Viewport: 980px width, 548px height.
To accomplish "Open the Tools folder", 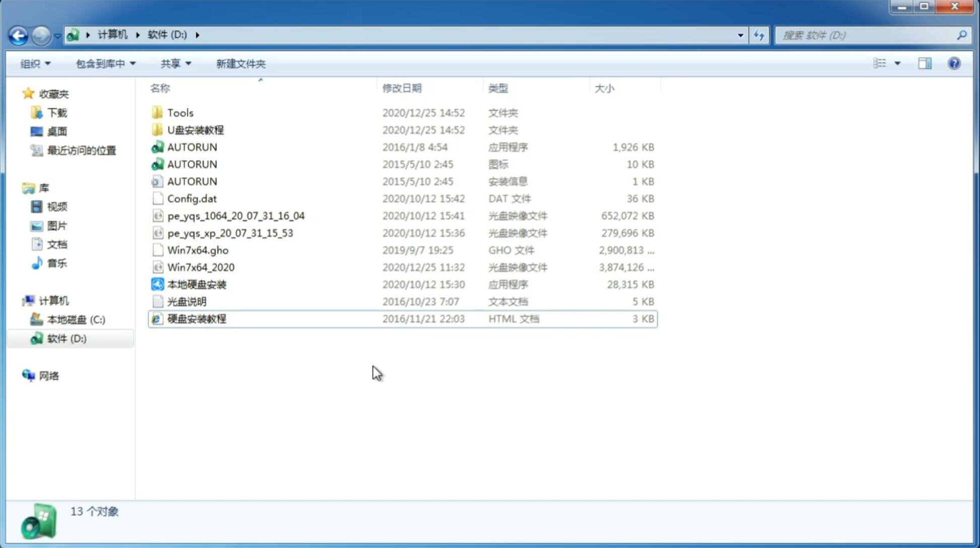I will [x=180, y=112].
